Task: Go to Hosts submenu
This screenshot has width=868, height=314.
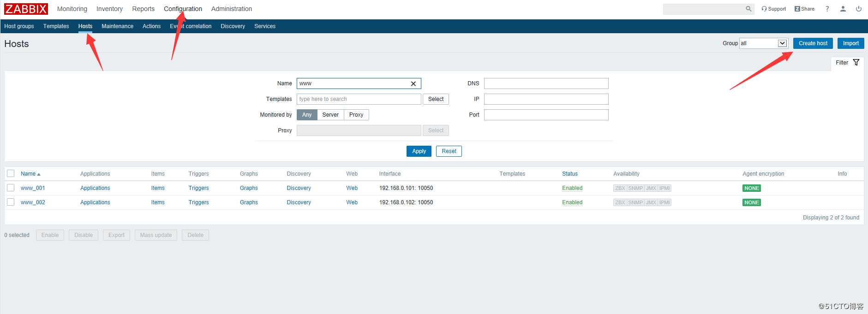Action: pos(85,26)
